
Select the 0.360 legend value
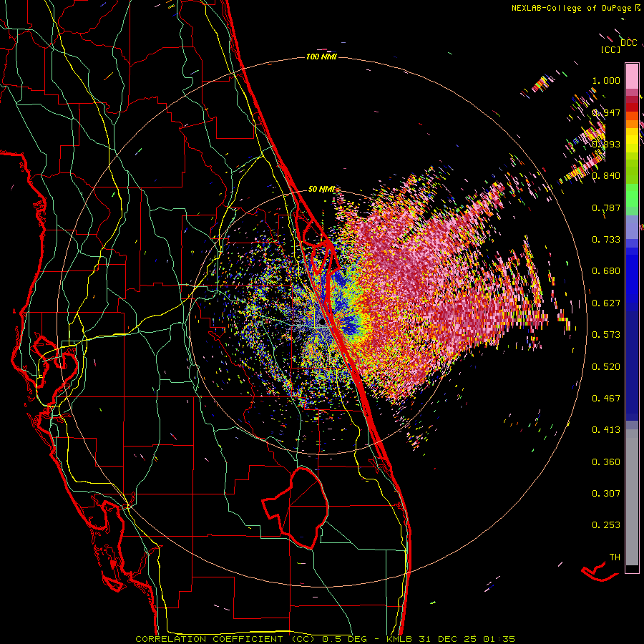606,462
